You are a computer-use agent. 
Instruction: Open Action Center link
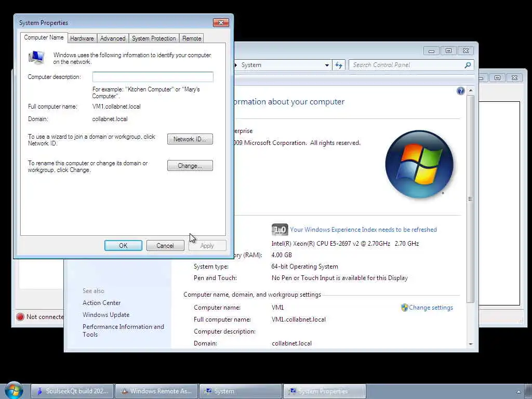(x=101, y=303)
